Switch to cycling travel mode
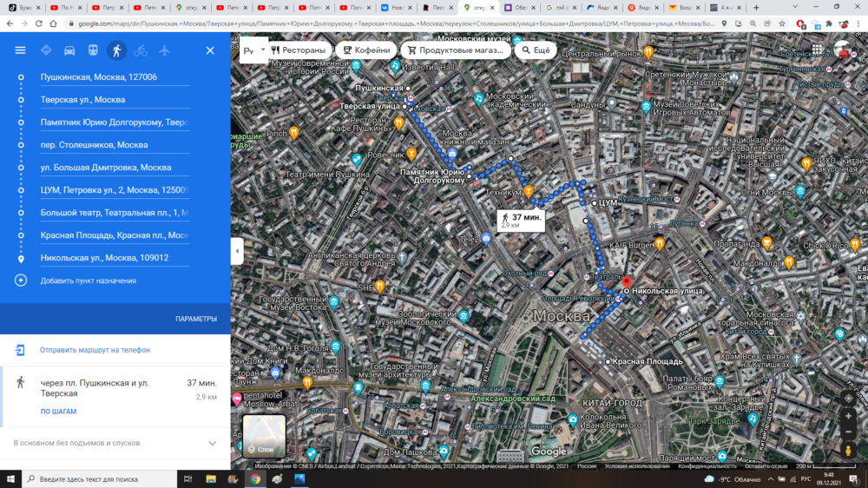Image resolution: width=868 pixels, height=488 pixels. [141, 50]
